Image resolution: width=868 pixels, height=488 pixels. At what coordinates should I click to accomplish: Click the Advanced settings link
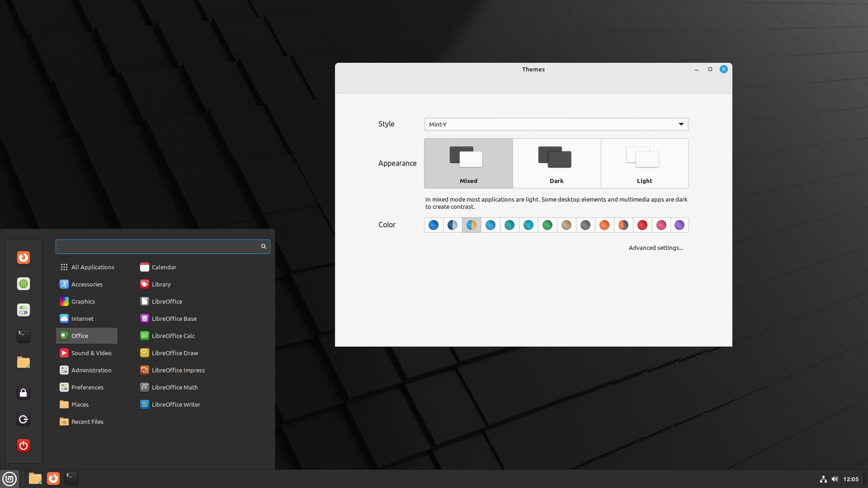click(x=656, y=248)
